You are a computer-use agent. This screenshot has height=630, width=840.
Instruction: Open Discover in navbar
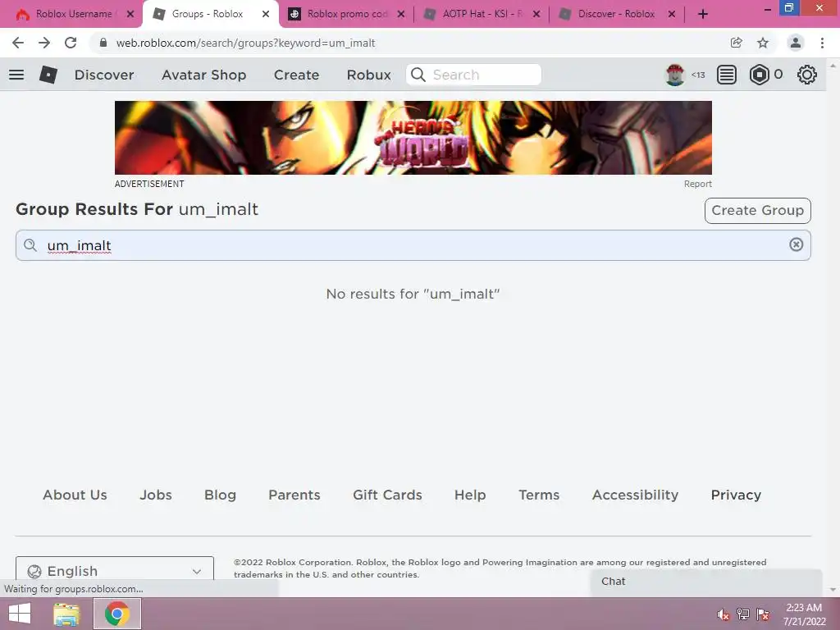pyautogui.click(x=104, y=75)
